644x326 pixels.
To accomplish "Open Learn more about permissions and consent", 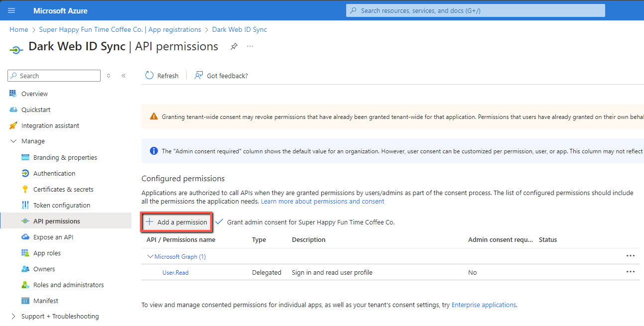I will pyautogui.click(x=322, y=201).
